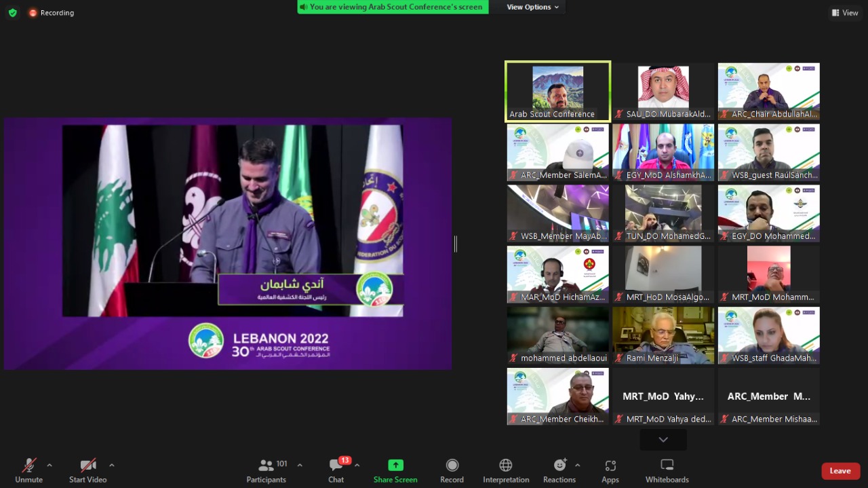Expand audio options arrow beside Unmute
The width and height of the screenshot is (868, 488).
coord(50,465)
